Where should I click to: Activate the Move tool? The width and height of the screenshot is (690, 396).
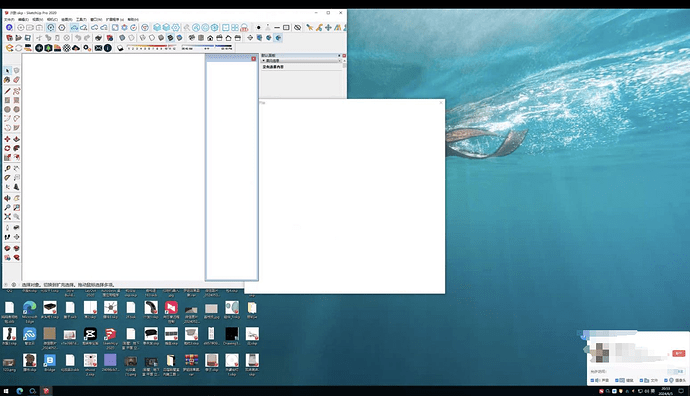[7, 139]
